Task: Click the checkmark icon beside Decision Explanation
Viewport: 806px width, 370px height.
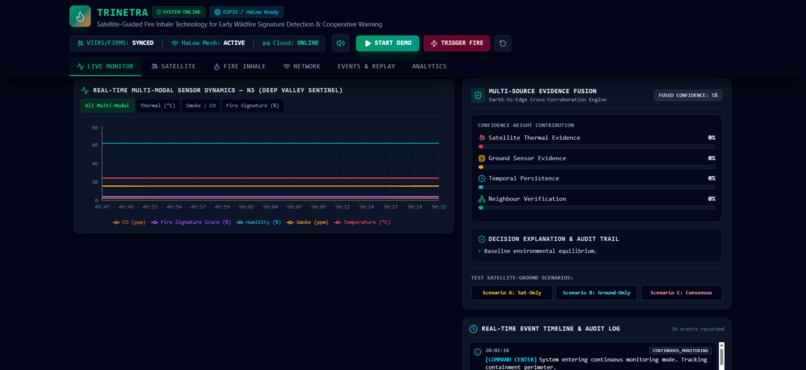Action: coord(482,239)
